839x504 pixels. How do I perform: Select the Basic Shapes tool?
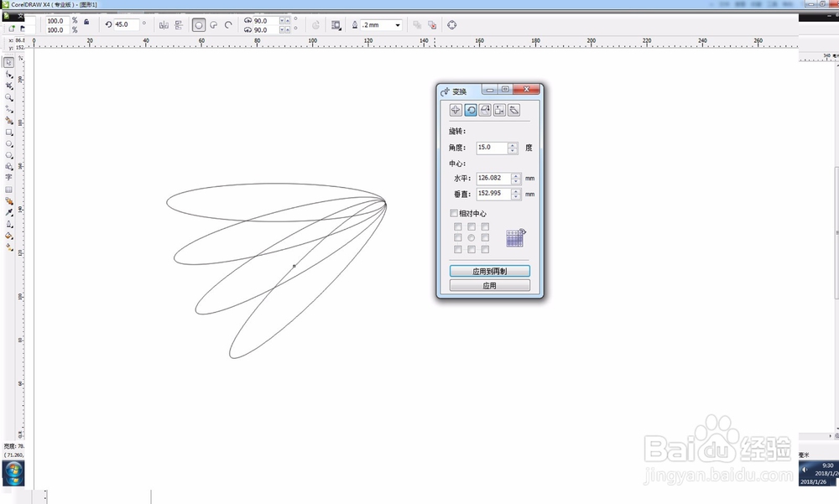(x=8, y=166)
